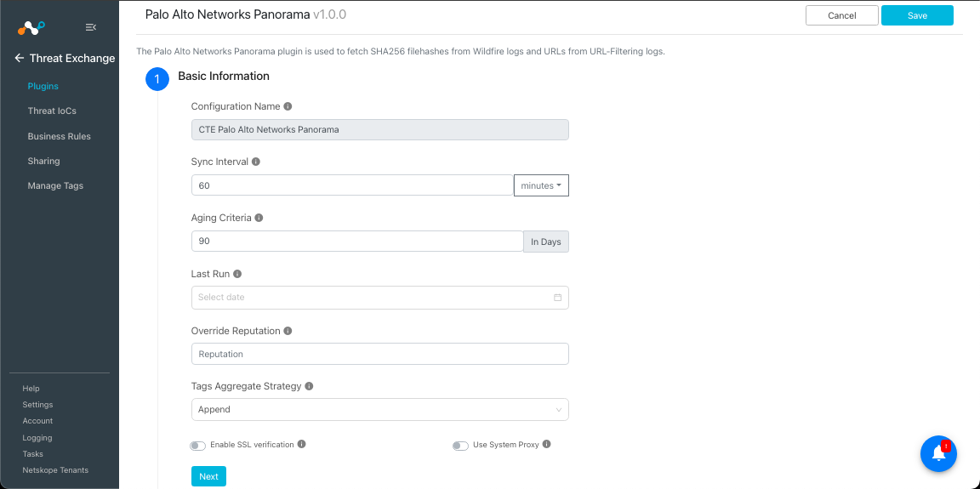Open the Override Reputation selector
980x489 pixels.
pyautogui.click(x=380, y=354)
